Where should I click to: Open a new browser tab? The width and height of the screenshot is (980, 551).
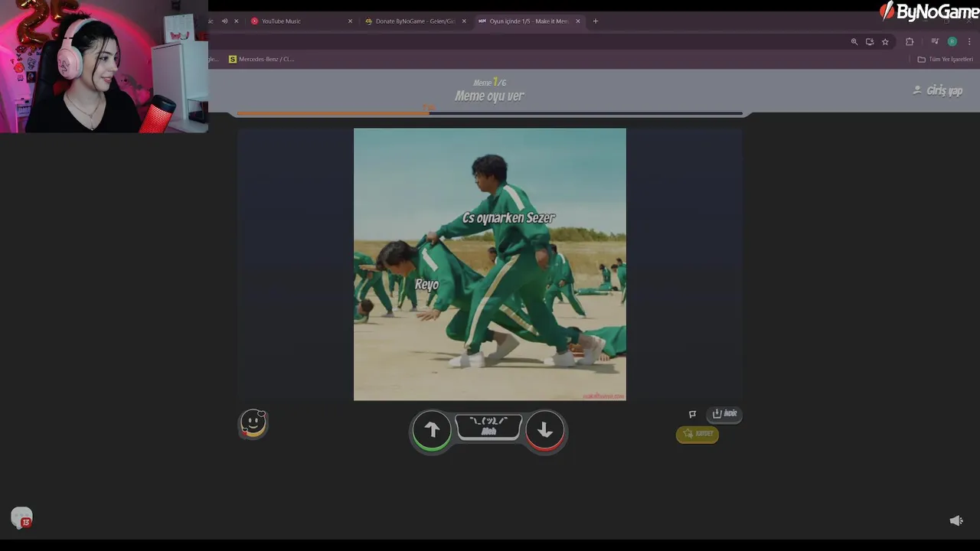pos(596,21)
